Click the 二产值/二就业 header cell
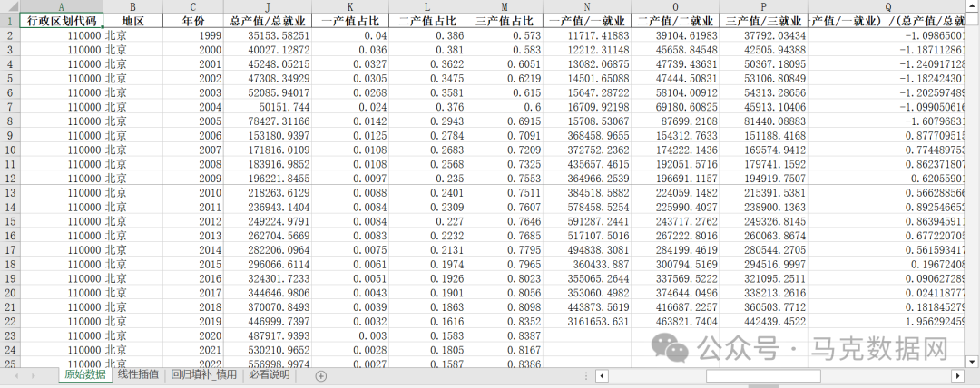 point(675,21)
